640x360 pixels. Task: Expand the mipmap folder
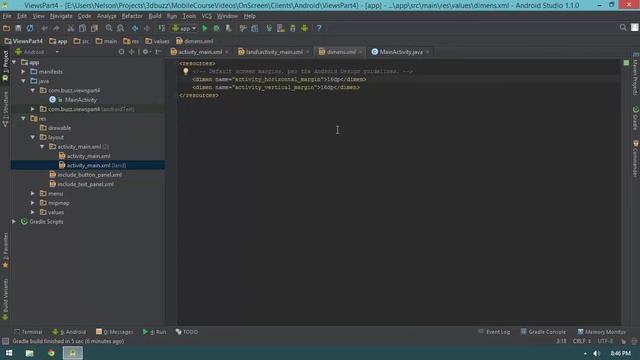[x=33, y=203]
